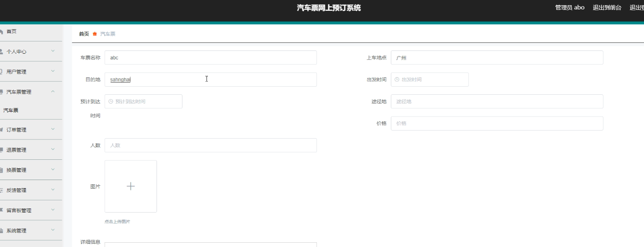Click 退出到前台 in the header

point(607,8)
